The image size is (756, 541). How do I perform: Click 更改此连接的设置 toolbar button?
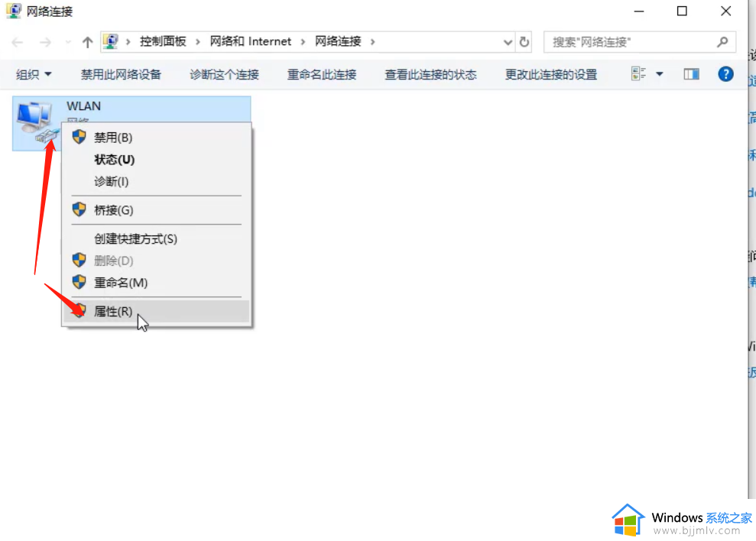(x=551, y=74)
